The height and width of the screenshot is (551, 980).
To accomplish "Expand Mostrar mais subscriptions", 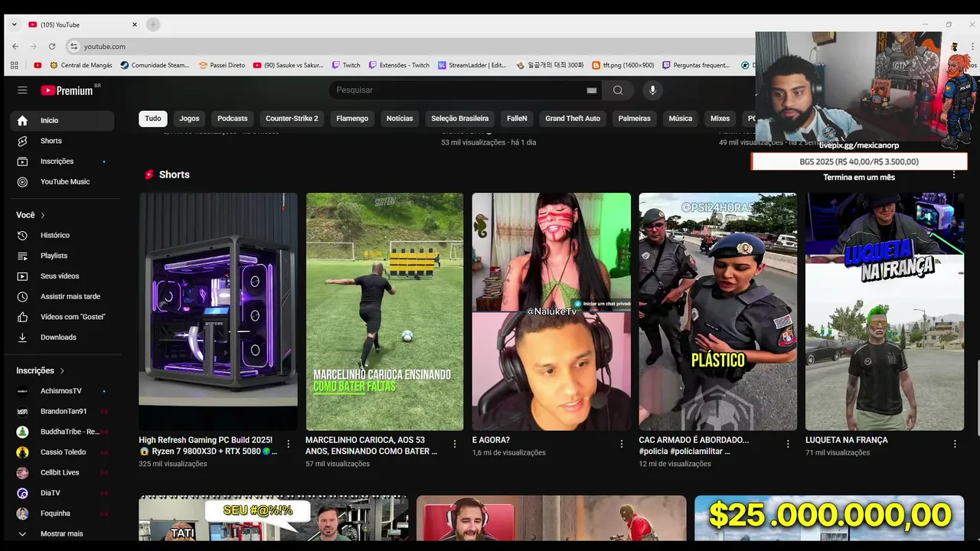I will (62, 533).
